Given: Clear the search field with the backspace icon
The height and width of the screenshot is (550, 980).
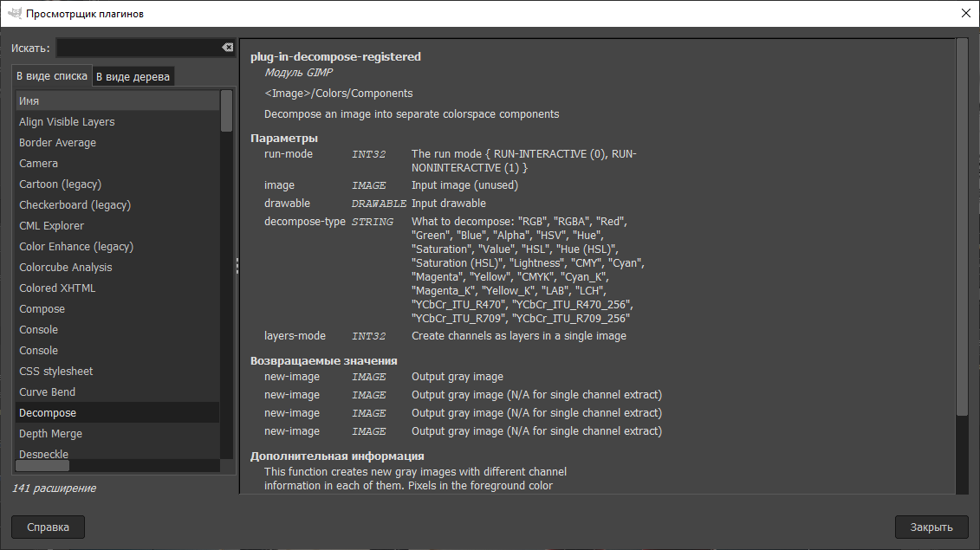Looking at the screenshot, I should coord(227,48).
